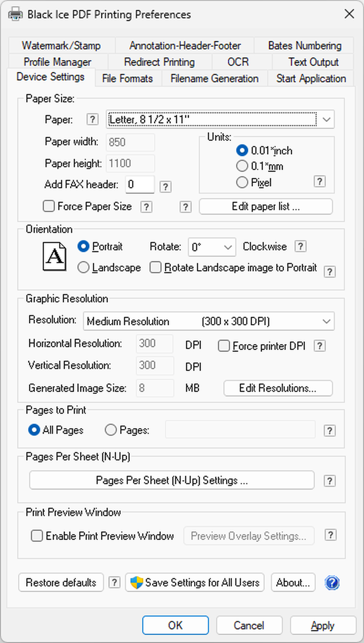Enable Force Paper Size checkbox
This screenshot has height=643, width=364.
pyautogui.click(x=48, y=206)
